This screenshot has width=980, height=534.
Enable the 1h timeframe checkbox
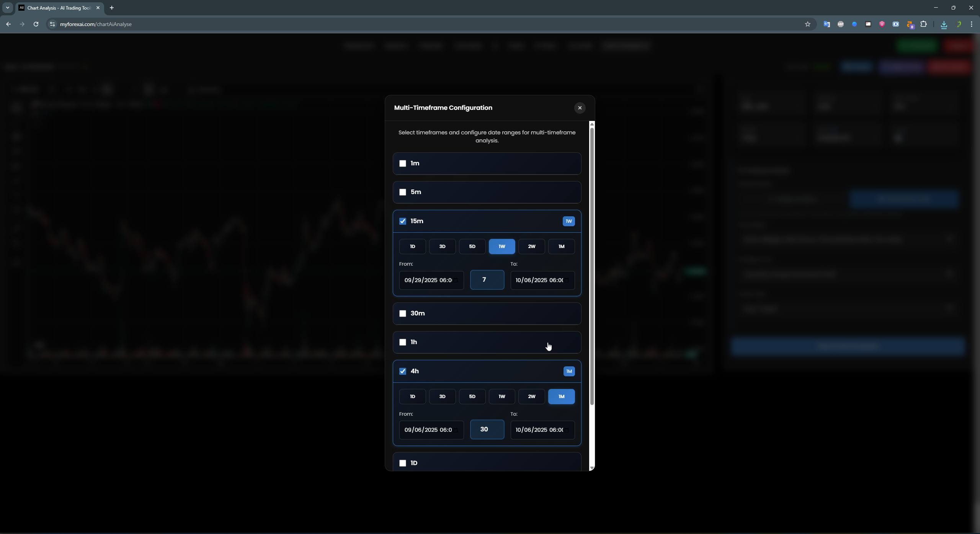tap(403, 342)
